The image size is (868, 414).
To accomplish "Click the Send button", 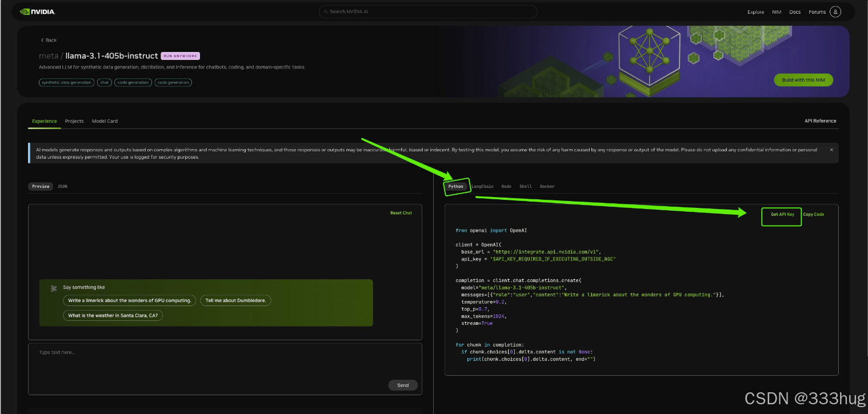I will (x=403, y=385).
